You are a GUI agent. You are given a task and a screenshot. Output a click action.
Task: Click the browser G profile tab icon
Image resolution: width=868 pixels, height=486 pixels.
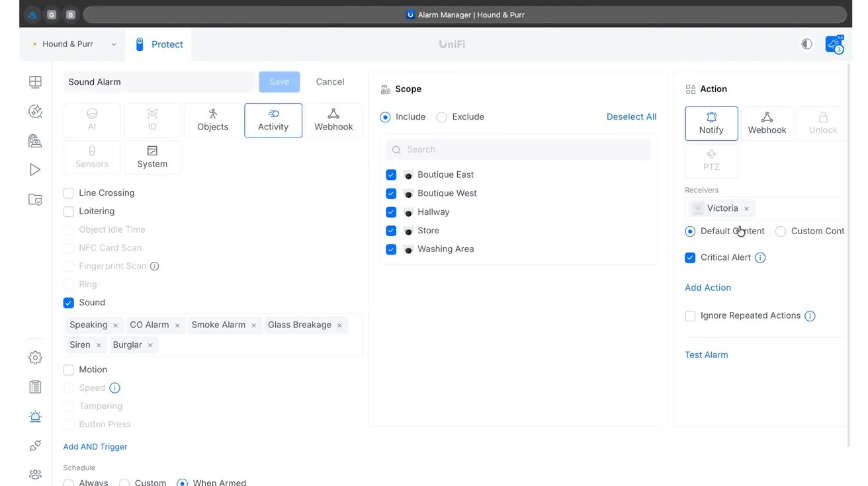(x=52, y=15)
